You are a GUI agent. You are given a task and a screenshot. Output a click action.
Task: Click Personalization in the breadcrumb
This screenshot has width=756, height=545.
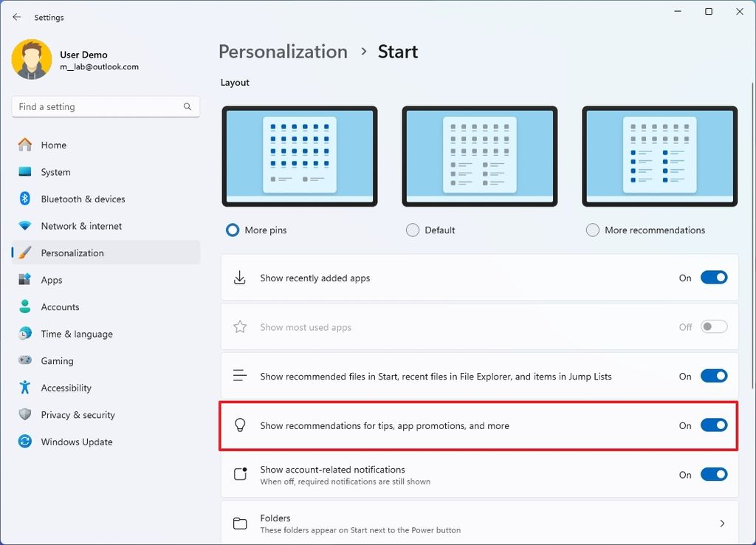(283, 51)
